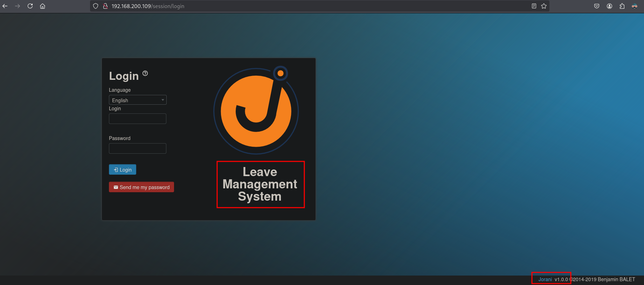Open the Jorani link in the footer
This screenshot has width=644, height=285.
545,279
